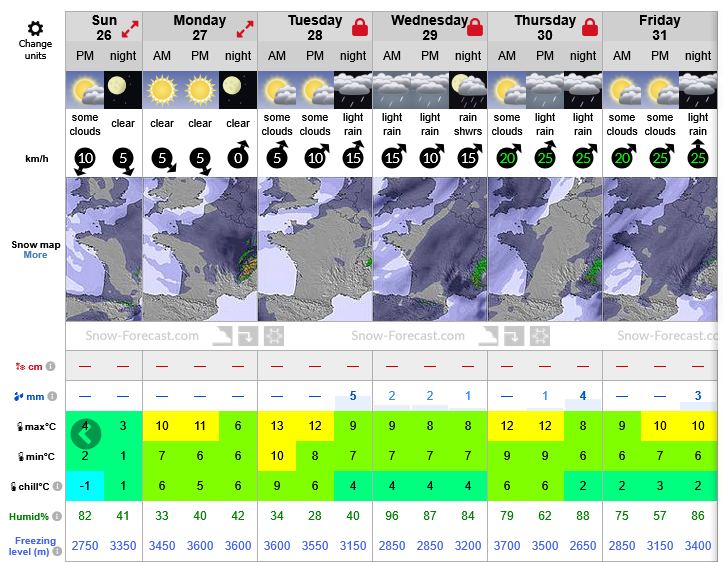
Task: Click Tuesday night 5 mm rain value
Action: tap(353, 396)
